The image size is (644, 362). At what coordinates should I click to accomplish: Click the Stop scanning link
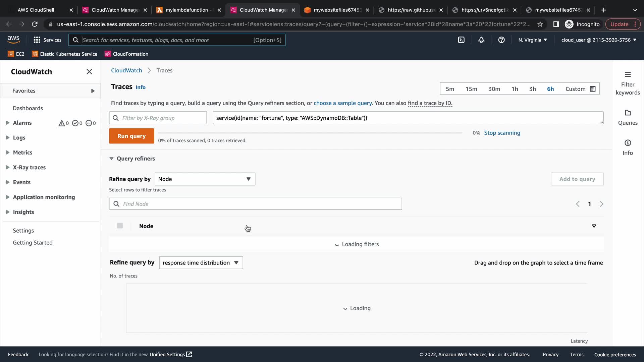click(x=502, y=133)
